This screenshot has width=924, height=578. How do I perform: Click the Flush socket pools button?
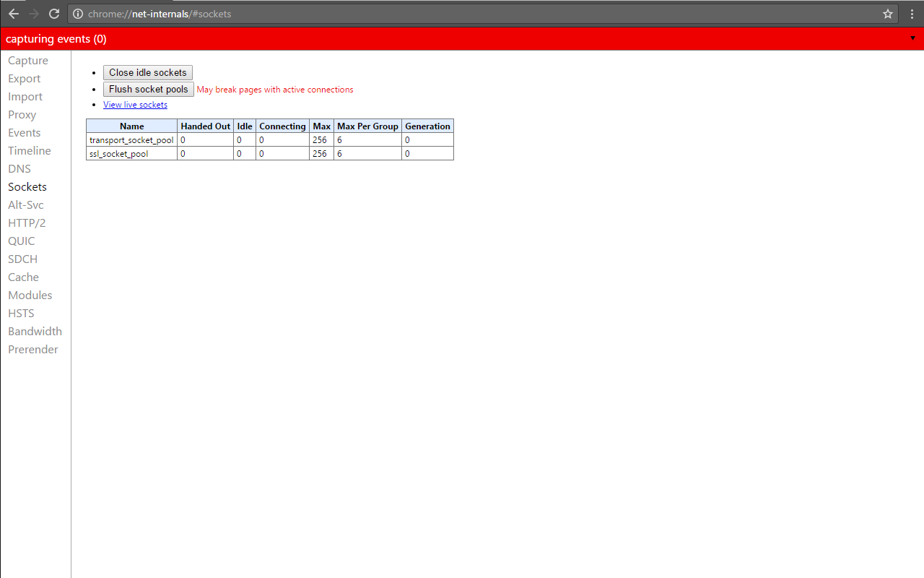tap(149, 90)
